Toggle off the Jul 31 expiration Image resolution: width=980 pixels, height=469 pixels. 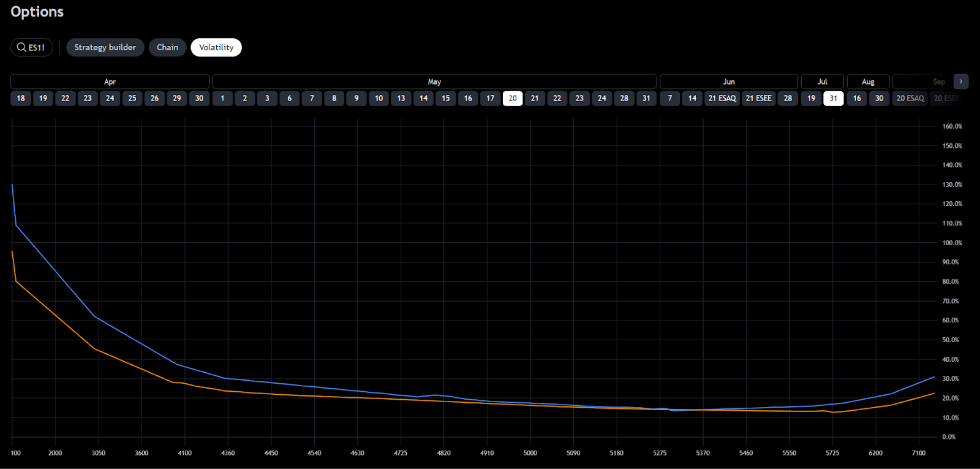(x=833, y=98)
